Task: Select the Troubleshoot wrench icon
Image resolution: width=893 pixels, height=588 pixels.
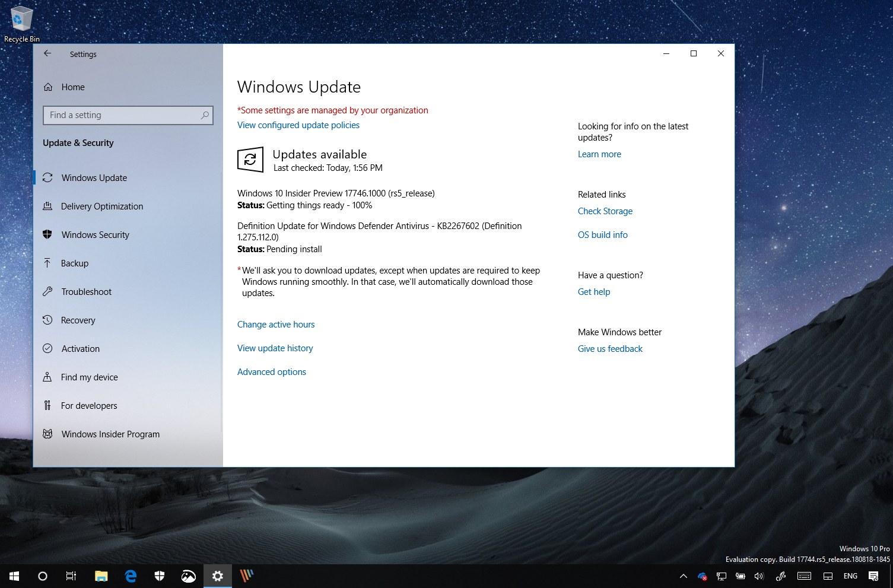Action: [x=48, y=291]
